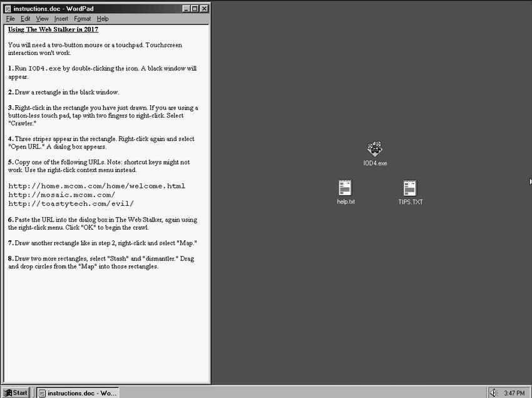
Task: Open the Format menu
Action: 83,19
